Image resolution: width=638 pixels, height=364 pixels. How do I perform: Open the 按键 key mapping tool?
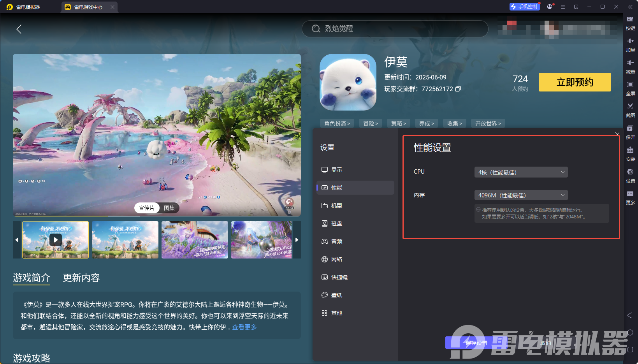pos(631,23)
